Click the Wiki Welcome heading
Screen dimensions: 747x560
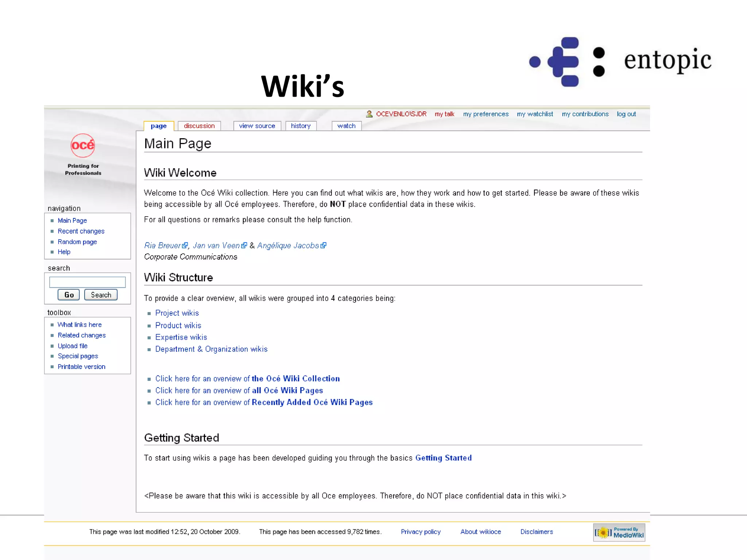[x=180, y=173]
